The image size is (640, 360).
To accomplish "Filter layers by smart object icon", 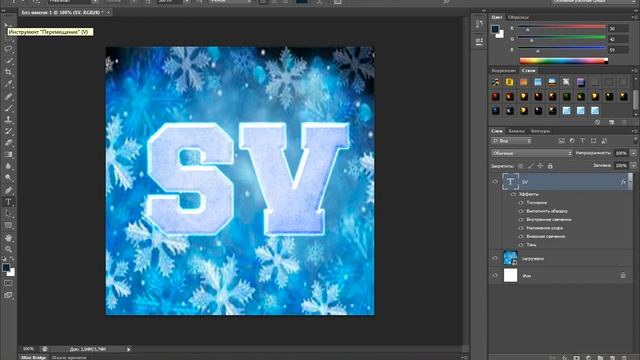I will 604,141.
